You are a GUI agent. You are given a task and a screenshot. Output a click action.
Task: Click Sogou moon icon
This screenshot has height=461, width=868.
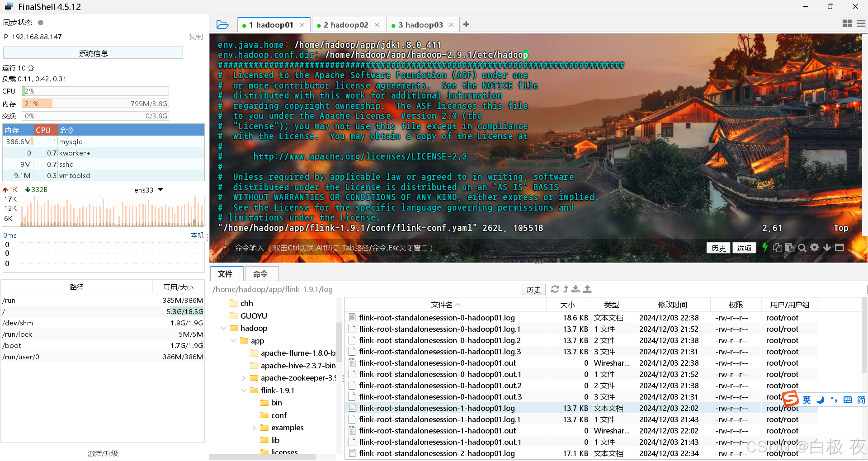coord(821,400)
